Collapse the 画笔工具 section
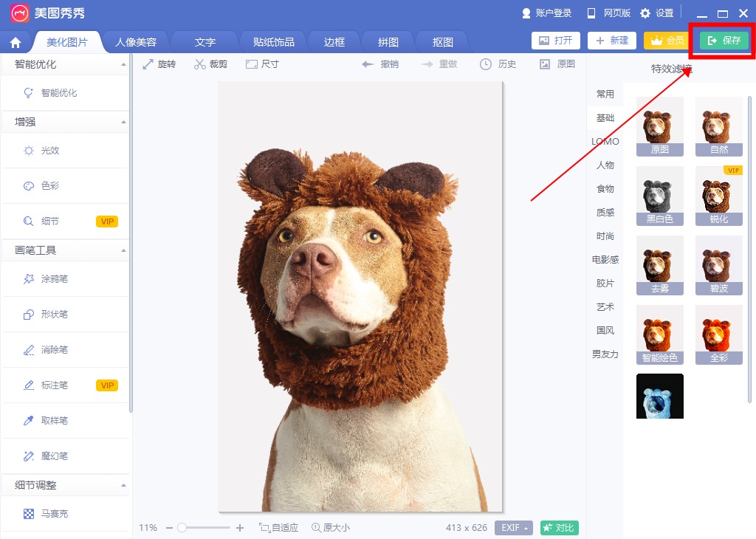The image size is (756, 539). pyautogui.click(x=123, y=250)
